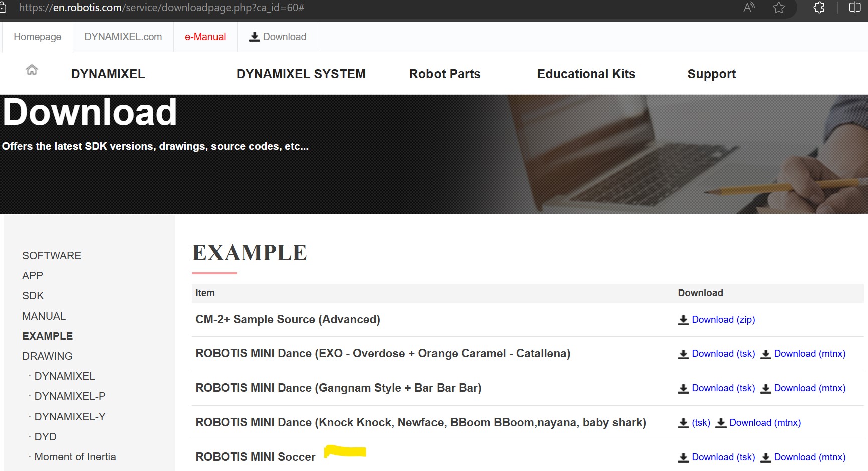This screenshot has height=471, width=868.
Task: Select SOFTWARE in the sidebar
Action: (52, 256)
